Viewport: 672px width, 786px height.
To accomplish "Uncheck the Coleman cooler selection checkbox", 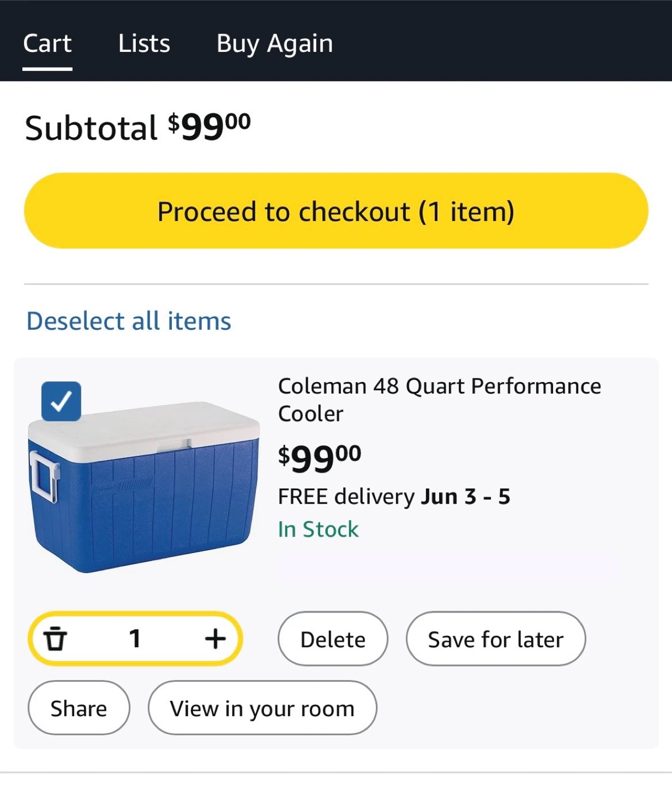I will tap(61, 401).
